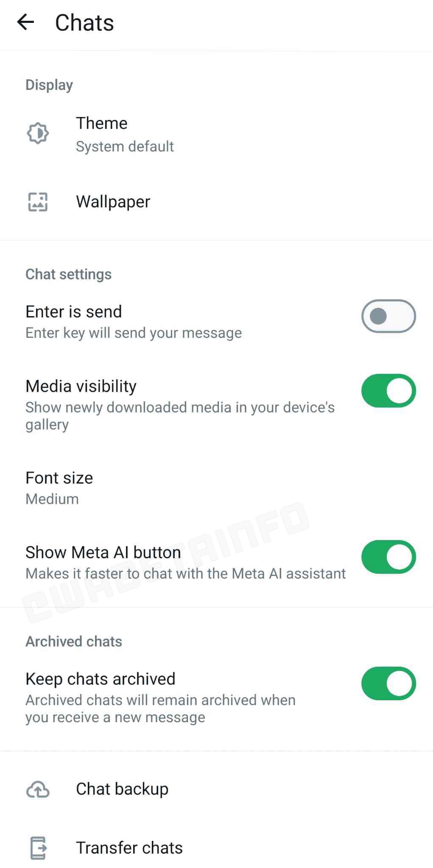Open Chat backup settings
This screenshot has height=868, width=433.
point(216,789)
